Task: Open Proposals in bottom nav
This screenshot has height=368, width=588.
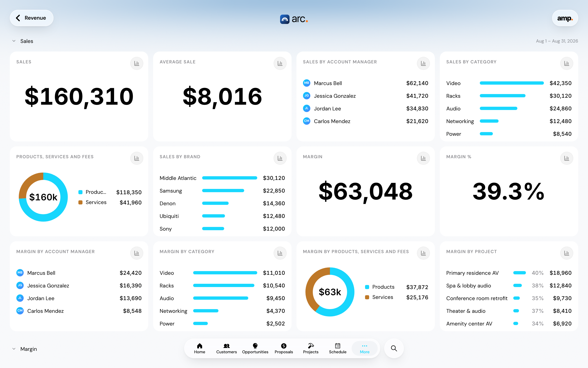Action: (x=284, y=348)
